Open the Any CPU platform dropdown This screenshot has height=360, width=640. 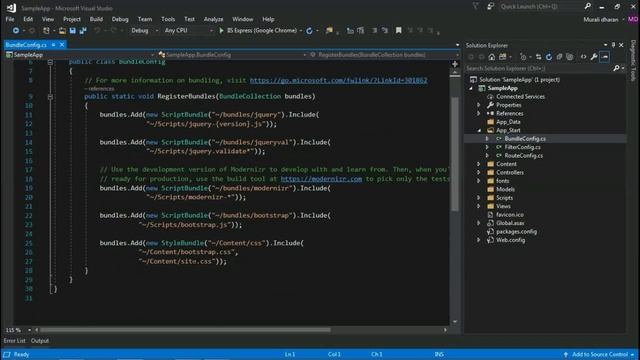pyautogui.click(x=189, y=31)
